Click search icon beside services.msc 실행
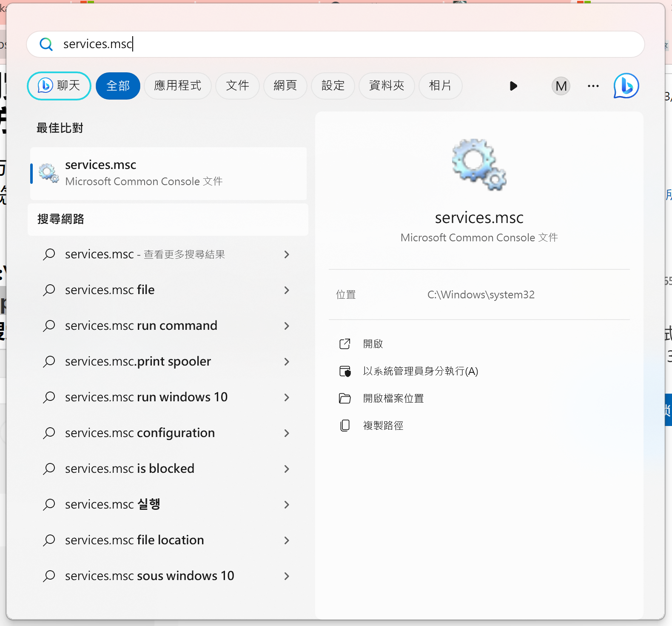Image resolution: width=672 pixels, height=626 pixels. coord(49,505)
